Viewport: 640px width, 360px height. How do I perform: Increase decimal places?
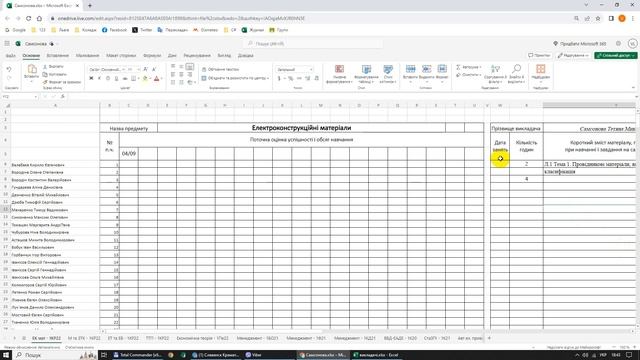pyautogui.click(x=307, y=78)
